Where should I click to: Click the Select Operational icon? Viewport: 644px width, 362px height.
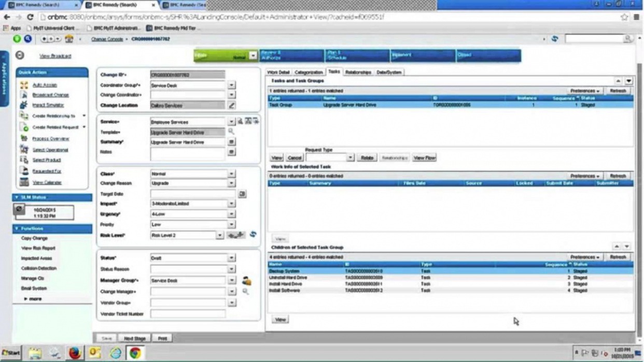[x=24, y=150]
